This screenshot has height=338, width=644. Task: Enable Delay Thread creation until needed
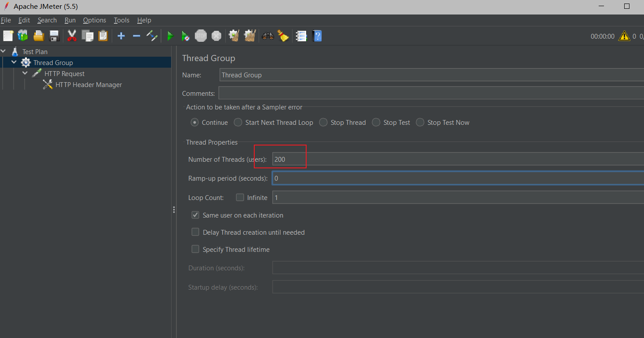tap(195, 232)
